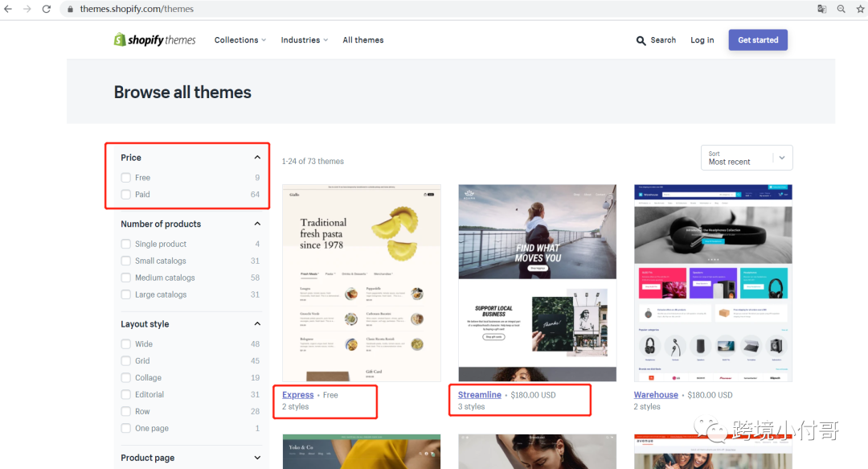868x469 pixels.
Task: Expand the Product page filter section
Action: [x=257, y=458]
